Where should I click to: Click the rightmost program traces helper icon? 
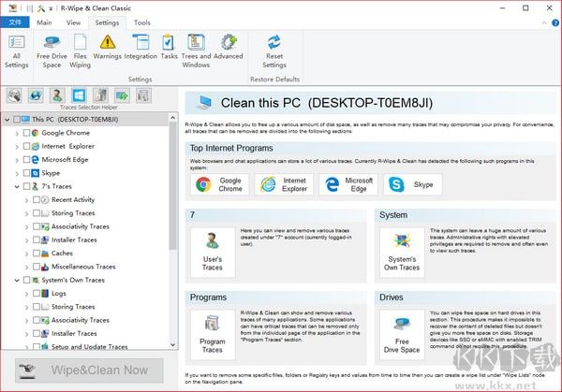tap(143, 95)
